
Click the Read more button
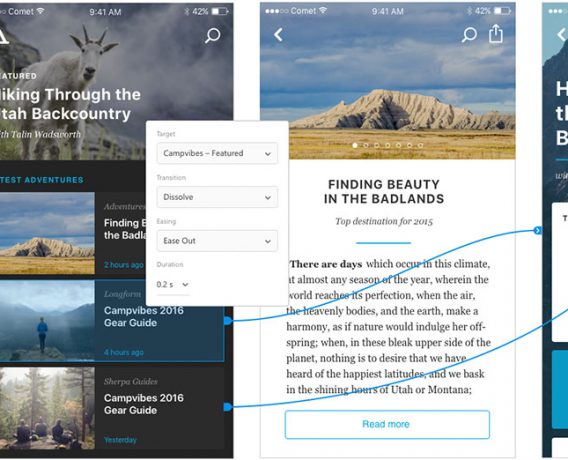point(387,425)
